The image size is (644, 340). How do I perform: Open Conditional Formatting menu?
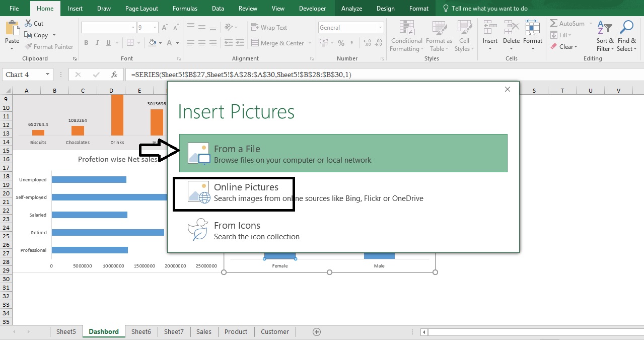click(406, 36)
